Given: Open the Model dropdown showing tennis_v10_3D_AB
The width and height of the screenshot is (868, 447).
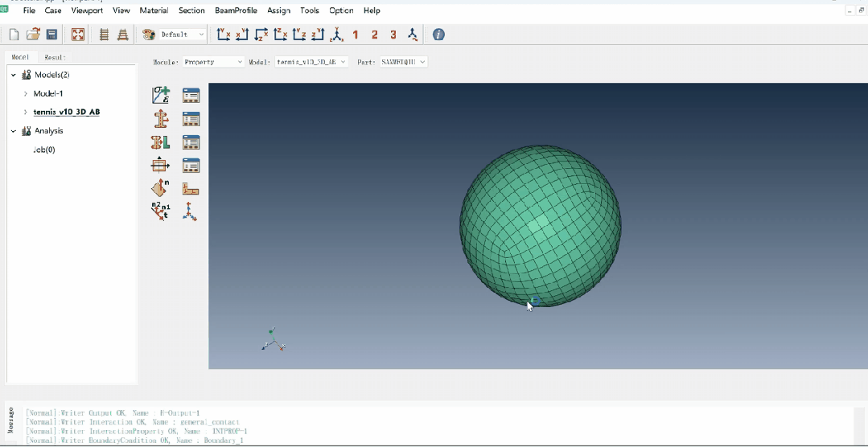Looking at the screenshot, I should click(x=311, y=62).
